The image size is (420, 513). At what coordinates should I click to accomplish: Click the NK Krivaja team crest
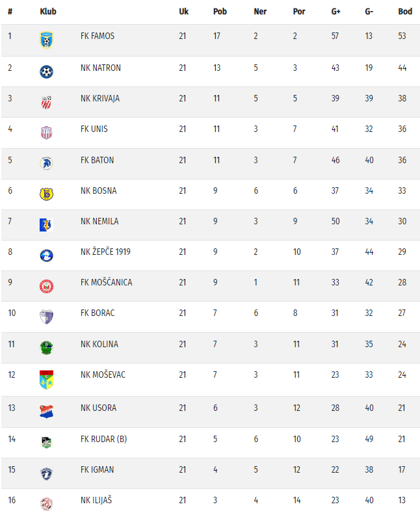click(x=46, y=101)
